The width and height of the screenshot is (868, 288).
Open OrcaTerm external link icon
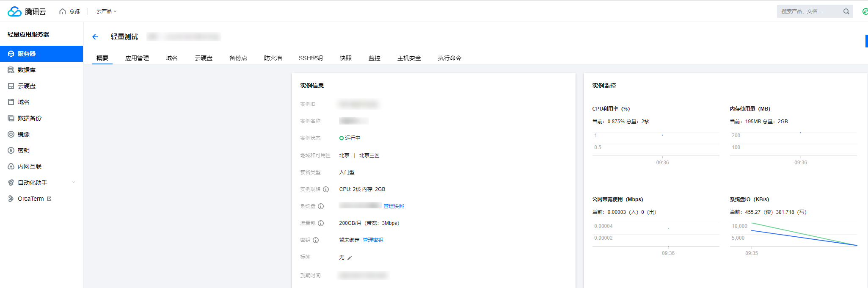49,199
